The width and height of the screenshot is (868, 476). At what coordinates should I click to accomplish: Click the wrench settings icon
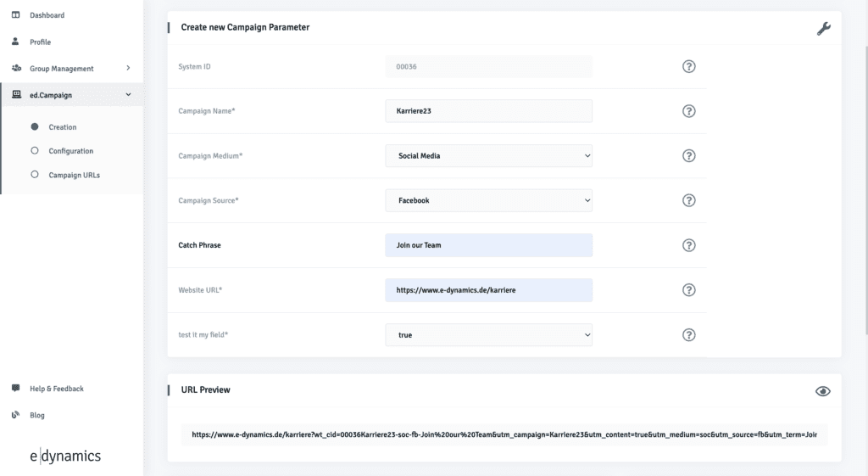[823, 29]
